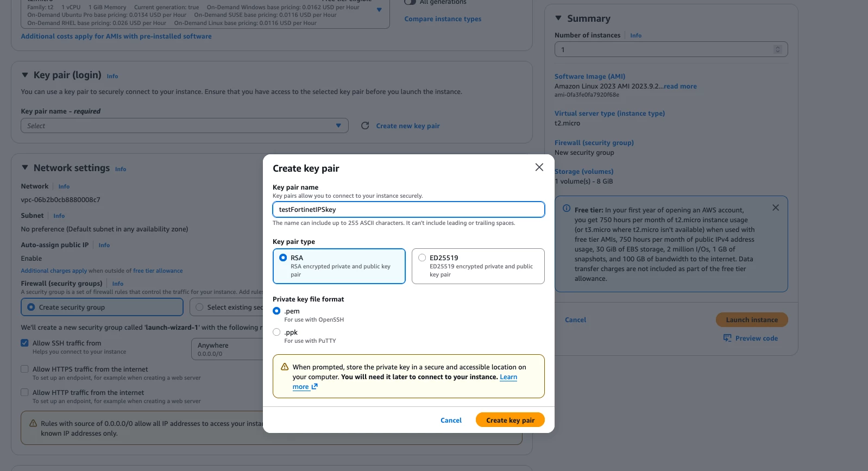Enable Allow HTTPS traffic from the internet

(24, 369)
